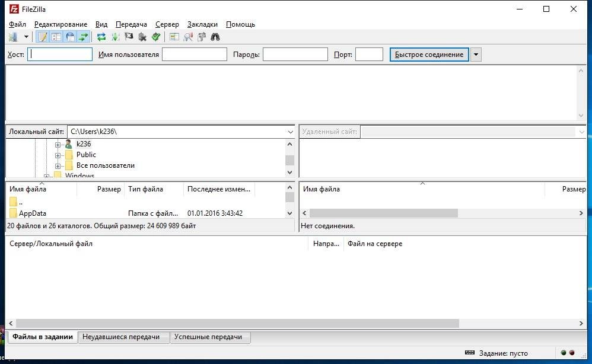Image resolution: width=592 pixels, height=364 pixels.
Task: Toggle directory comparison magnifier icon
Action: pyautogui.click(x=188, y=37)
